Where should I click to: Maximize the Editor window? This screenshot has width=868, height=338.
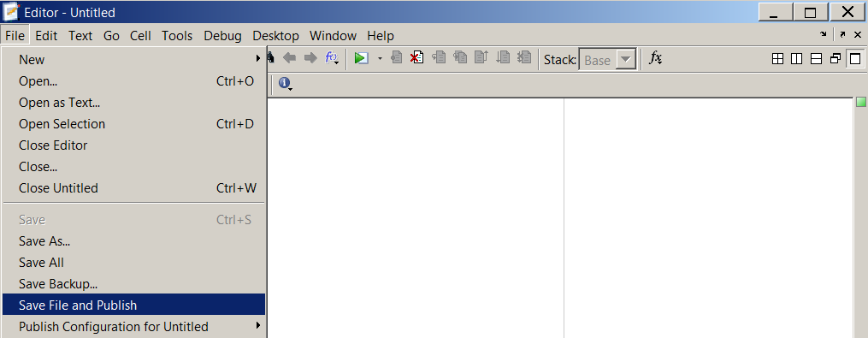point(810,12)
